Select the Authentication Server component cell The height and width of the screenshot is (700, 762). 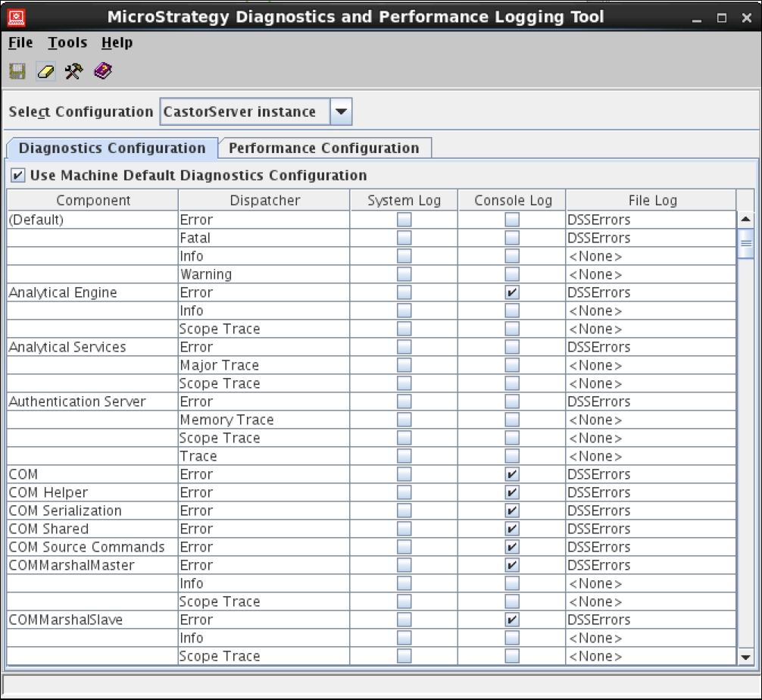pyautogui.click(x=93, y=402)
